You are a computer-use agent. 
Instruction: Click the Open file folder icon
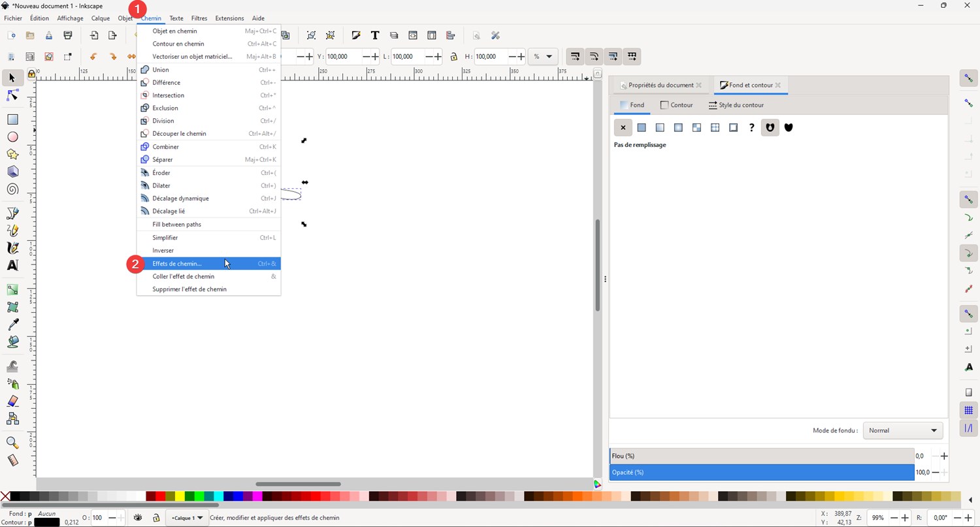coord(30,35)
